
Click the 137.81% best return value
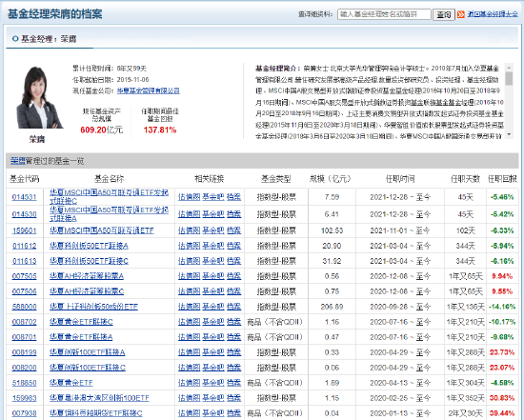pyautogui.click(x=160, y=130)
